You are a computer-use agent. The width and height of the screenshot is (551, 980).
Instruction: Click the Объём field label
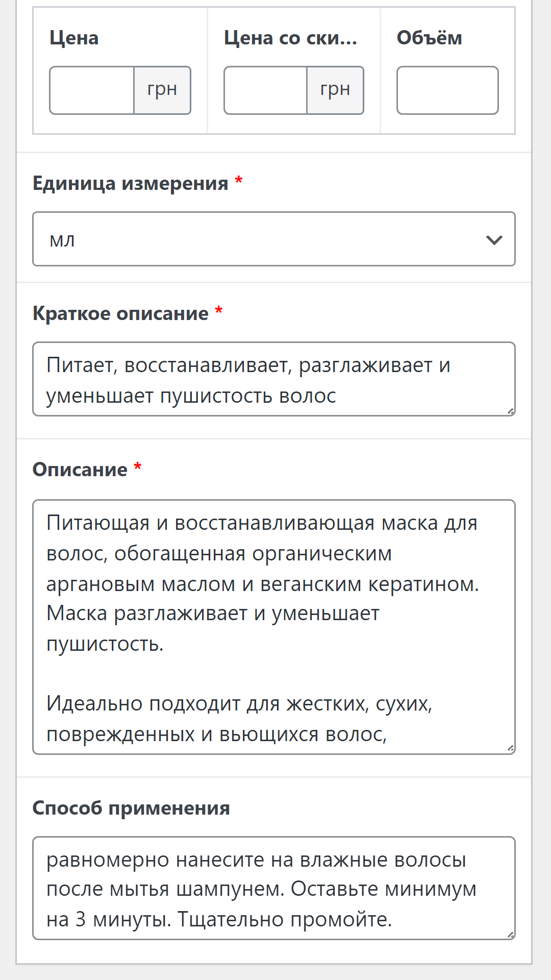point(429,38)
